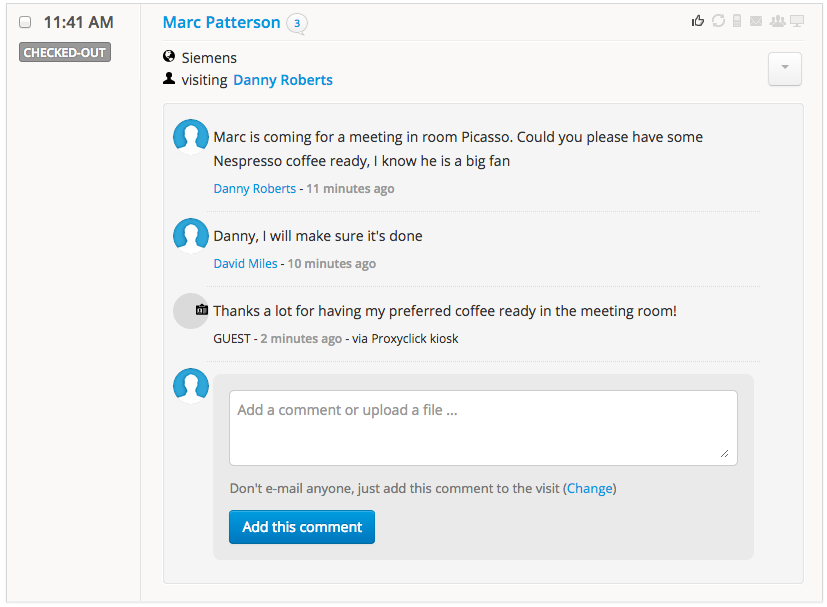Click the envelope email status icon
The image size is (827, 607).
pos(756,21)
